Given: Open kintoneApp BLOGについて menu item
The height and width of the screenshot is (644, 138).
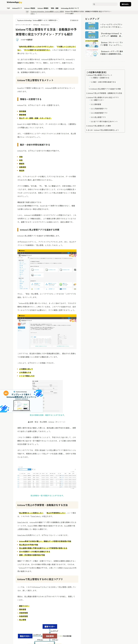Looking at the screenshot, I should click(x=70, y=8).
